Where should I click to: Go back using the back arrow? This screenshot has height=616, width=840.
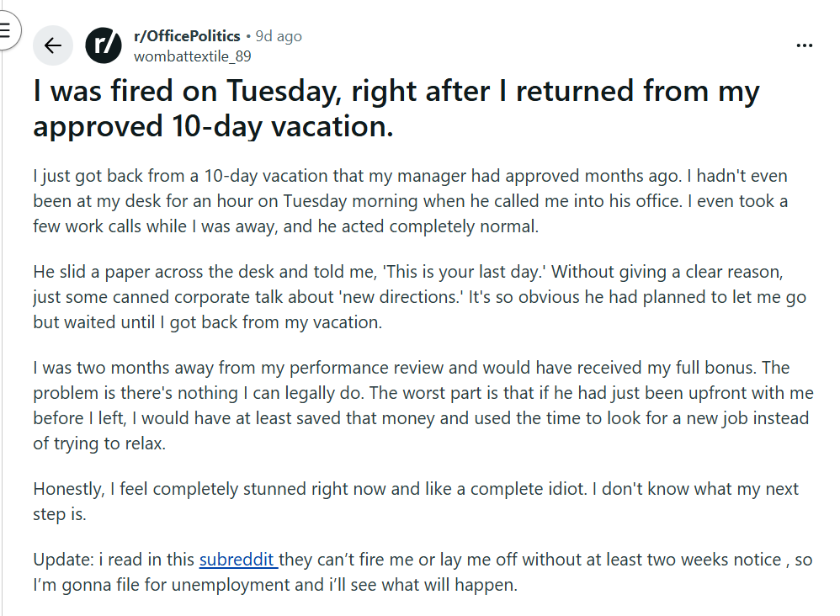coord(52,45)
